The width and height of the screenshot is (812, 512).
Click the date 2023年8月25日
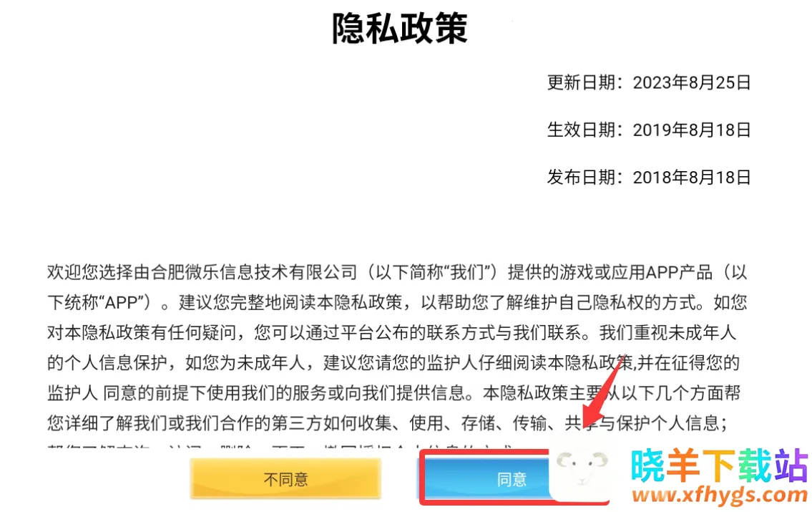point(692,82)
